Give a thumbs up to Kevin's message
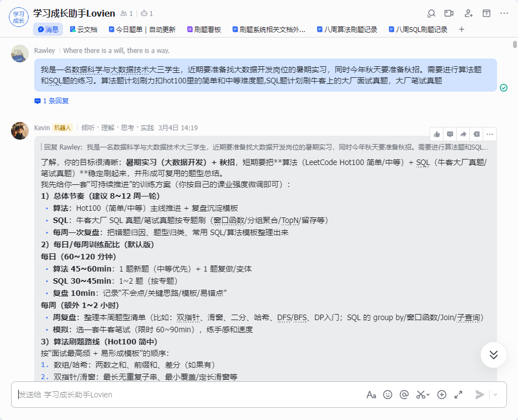Viewport: 518px width, 420px height. 437,134
